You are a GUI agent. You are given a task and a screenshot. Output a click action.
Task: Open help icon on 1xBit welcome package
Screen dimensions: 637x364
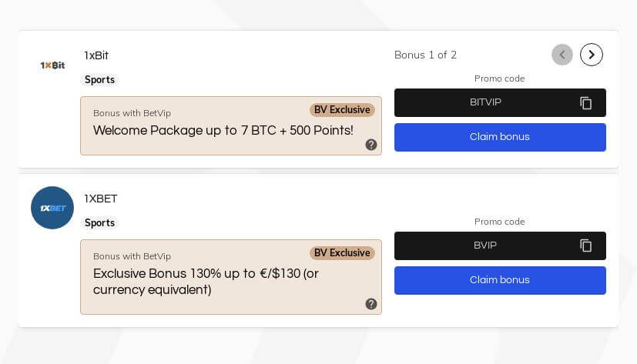(x=371, y=145)
